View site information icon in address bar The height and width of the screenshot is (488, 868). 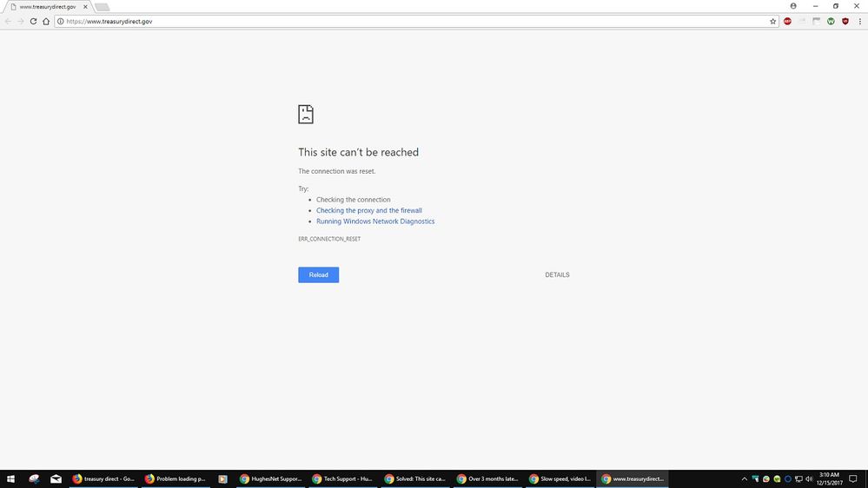pos(60,21)
